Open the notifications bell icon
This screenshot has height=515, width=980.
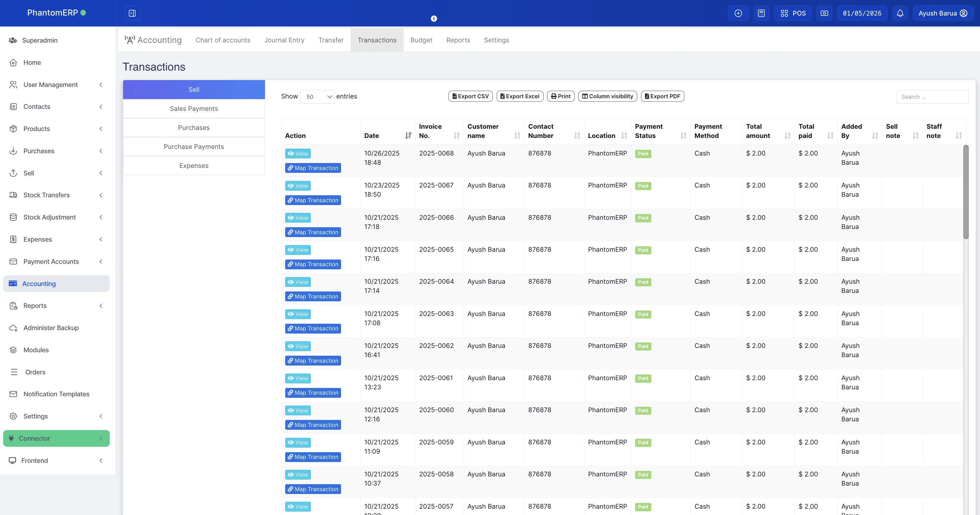pos(900,13)
